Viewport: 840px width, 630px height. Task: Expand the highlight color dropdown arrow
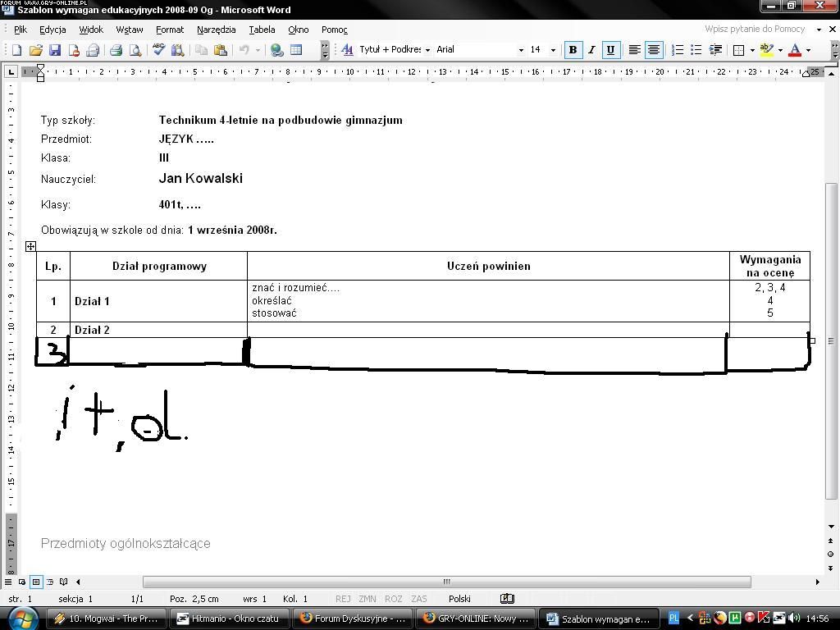(780, 50)
